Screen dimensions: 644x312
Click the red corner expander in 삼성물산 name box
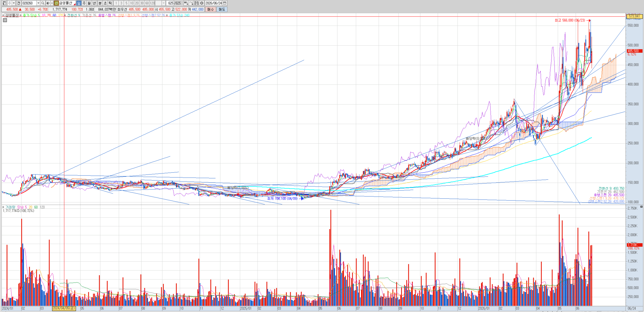click(x=74, y=4)
